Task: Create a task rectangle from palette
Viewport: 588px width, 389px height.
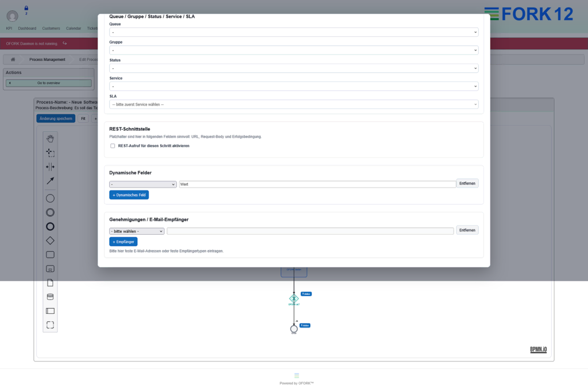Action: (50, 255)
